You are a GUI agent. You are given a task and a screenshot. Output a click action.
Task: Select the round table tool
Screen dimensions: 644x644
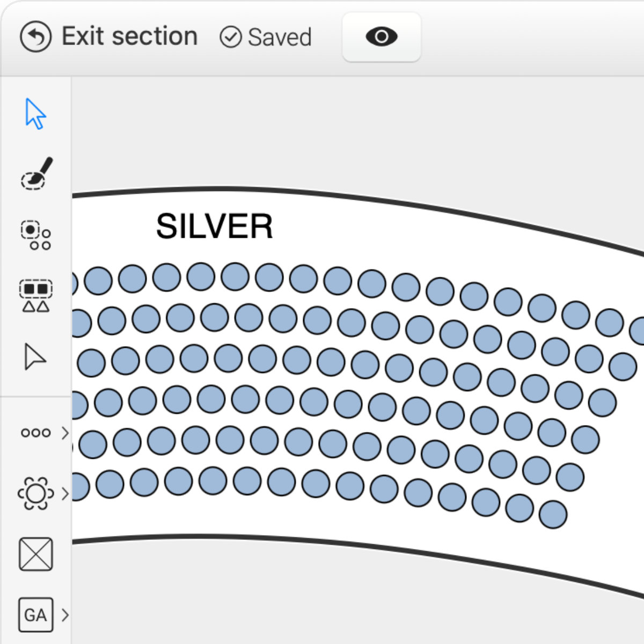click(x=35, y=493)
